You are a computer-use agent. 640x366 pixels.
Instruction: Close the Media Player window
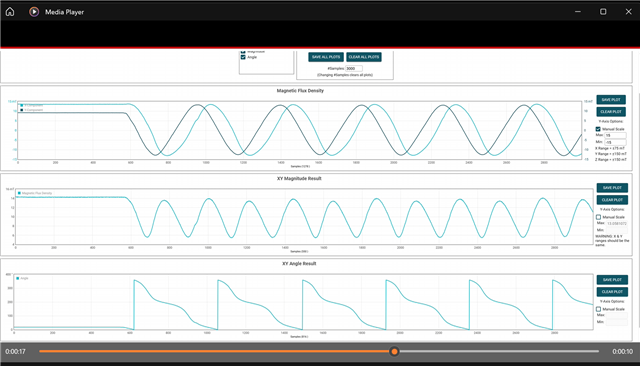tap(629, 11)
